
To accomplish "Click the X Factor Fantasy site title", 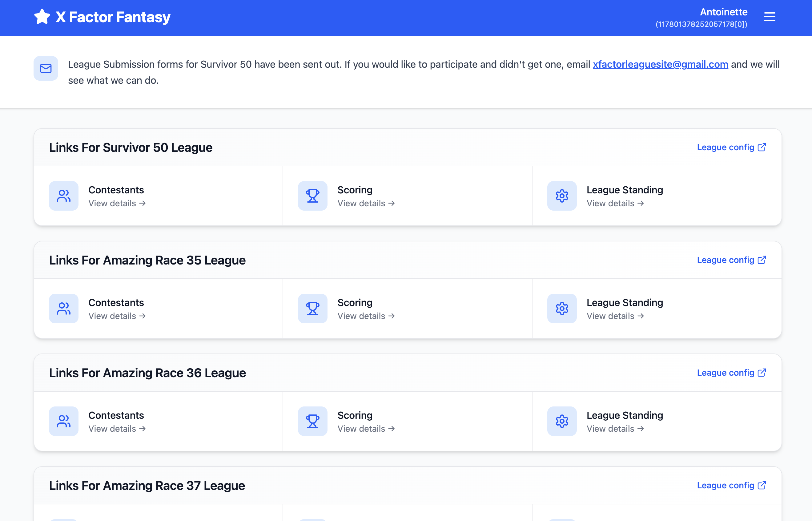I will [113, 17].
